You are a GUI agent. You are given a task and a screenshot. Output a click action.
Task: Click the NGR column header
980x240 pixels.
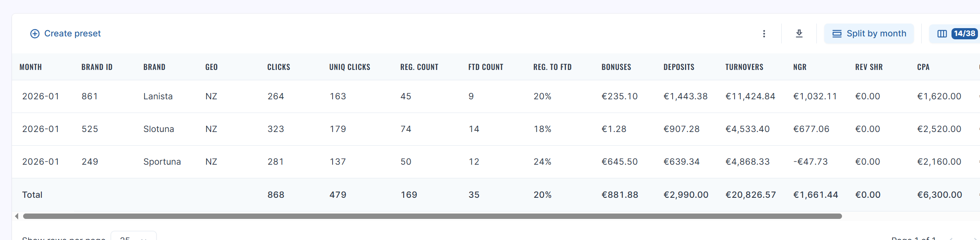(x=800, y=67)
